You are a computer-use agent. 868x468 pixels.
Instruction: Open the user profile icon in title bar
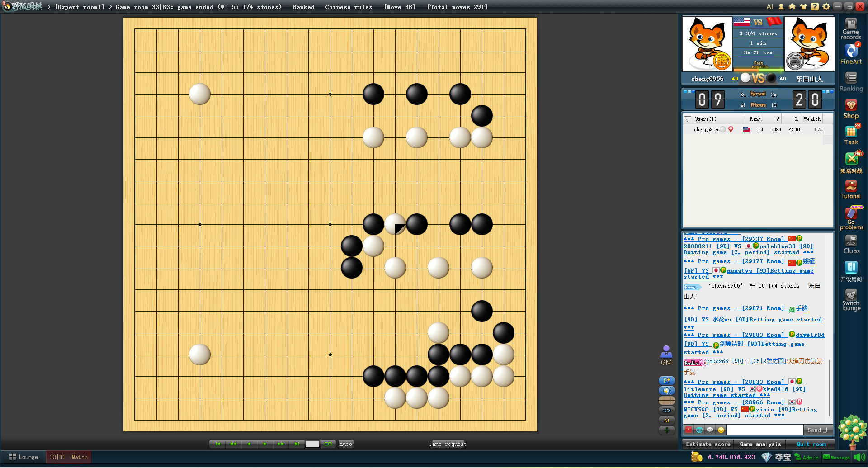point(781,6)
